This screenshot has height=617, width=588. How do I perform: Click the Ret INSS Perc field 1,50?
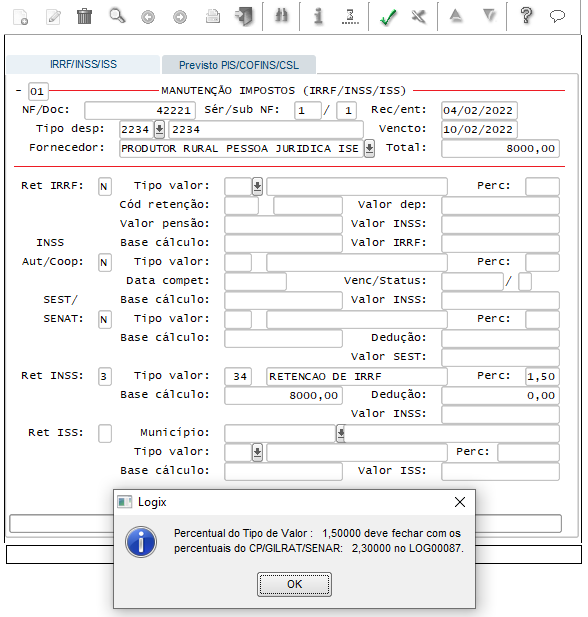coord(542,377)
